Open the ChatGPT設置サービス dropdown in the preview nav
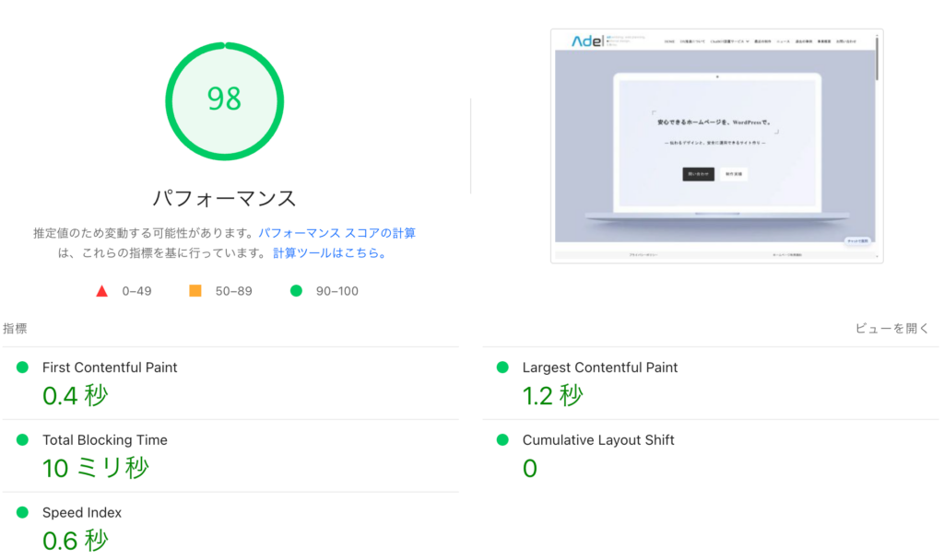 [729, 41]
